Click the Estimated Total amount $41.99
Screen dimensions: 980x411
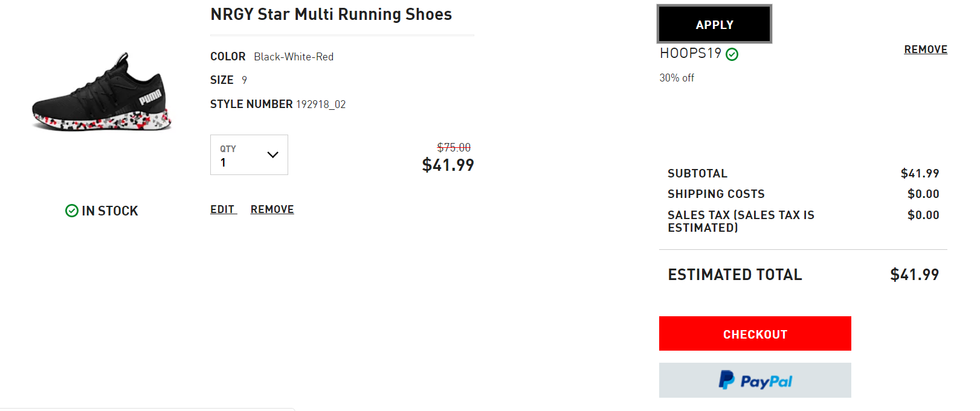(x=914, y=275)
